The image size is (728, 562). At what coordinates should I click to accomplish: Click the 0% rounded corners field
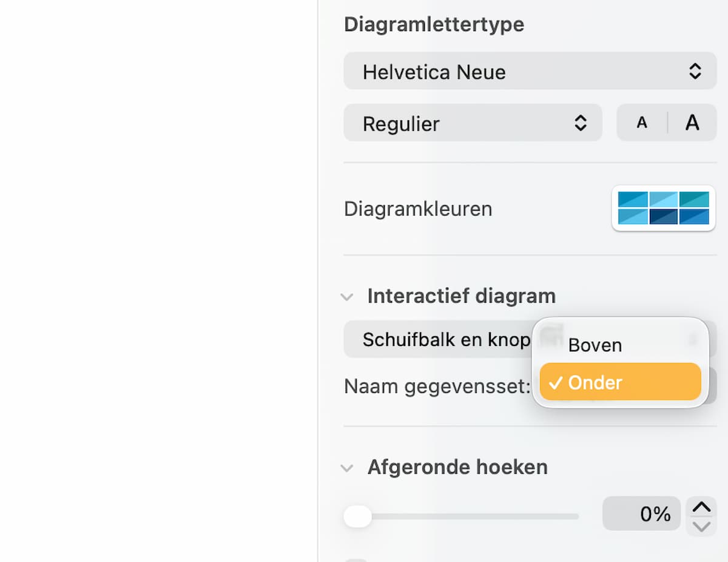coord(641,514)
